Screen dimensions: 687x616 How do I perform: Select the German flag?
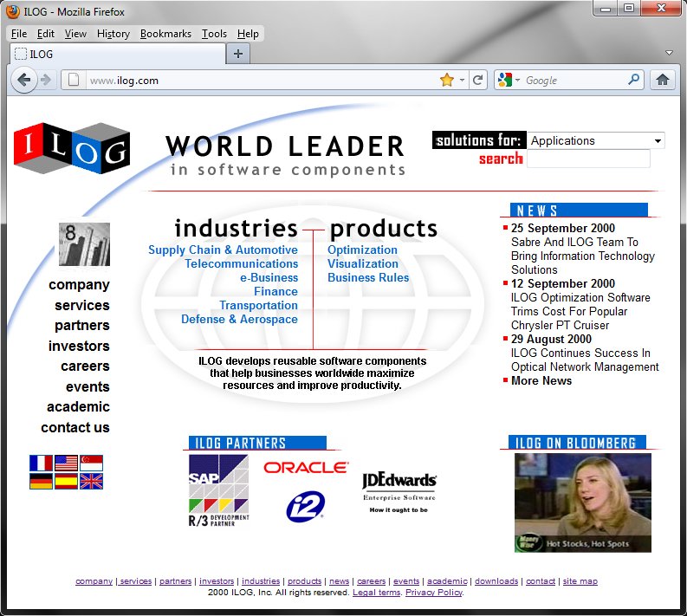[x=41, y=481]
